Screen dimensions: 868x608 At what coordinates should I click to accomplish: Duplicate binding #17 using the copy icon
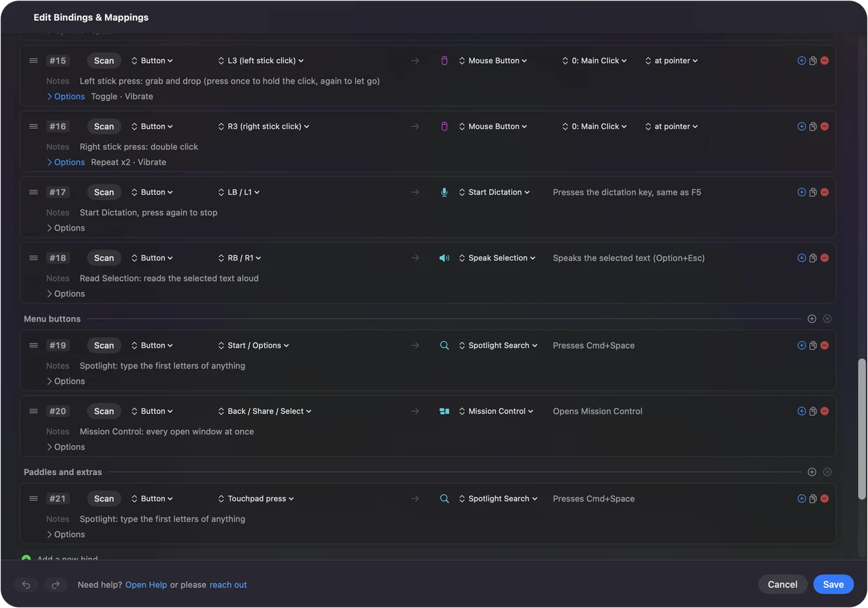pyautogui.click(x=813, y=192)
